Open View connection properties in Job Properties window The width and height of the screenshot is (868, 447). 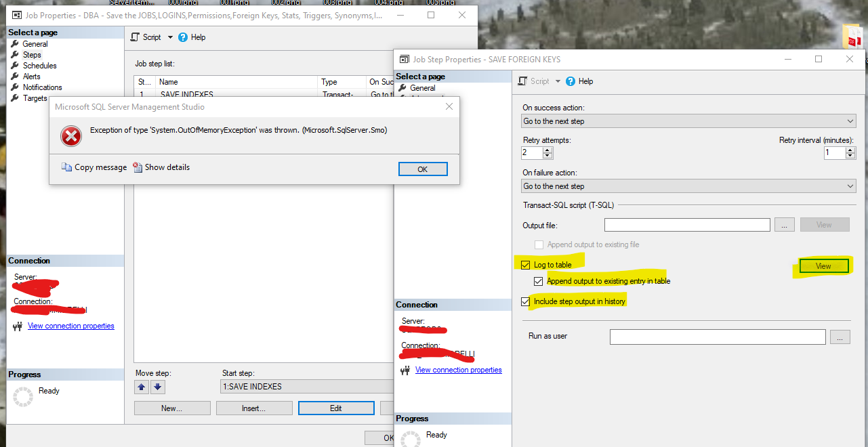[x=71, y=326]
